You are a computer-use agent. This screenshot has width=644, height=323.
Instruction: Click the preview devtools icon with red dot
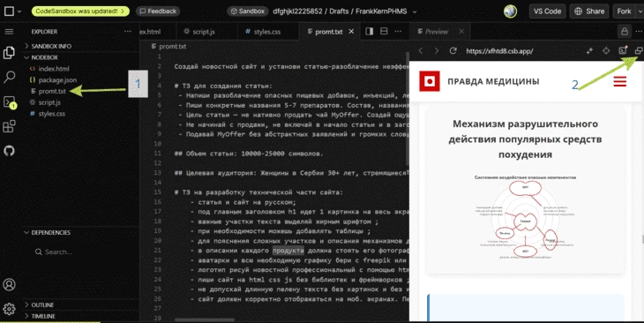[x=623, y=50]
